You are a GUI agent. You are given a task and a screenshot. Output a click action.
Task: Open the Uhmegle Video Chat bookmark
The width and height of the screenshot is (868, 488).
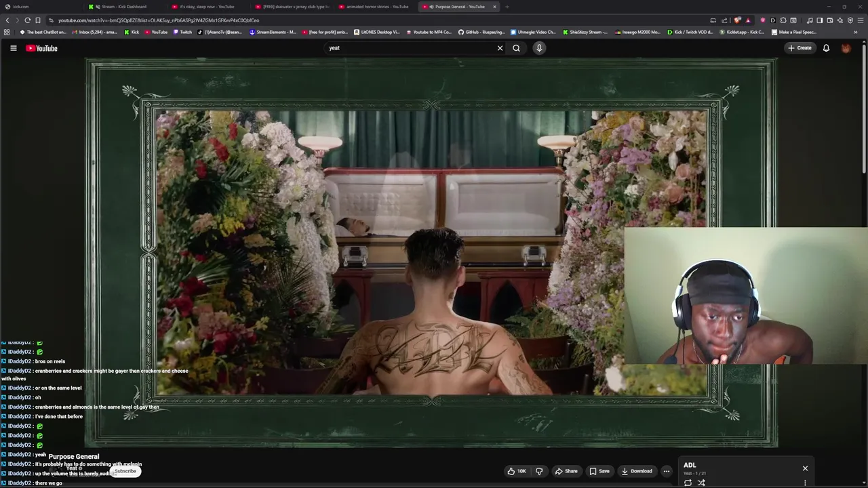[533, 32]
